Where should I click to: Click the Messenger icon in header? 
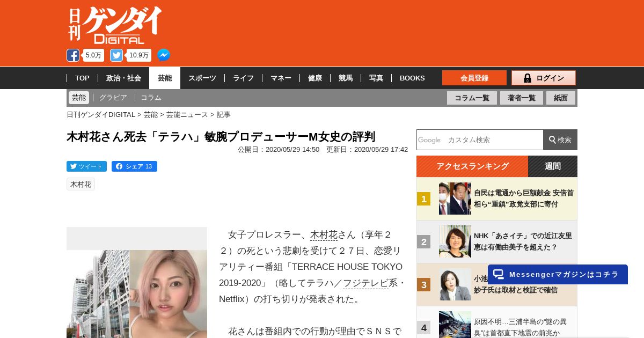pos(164,55)
